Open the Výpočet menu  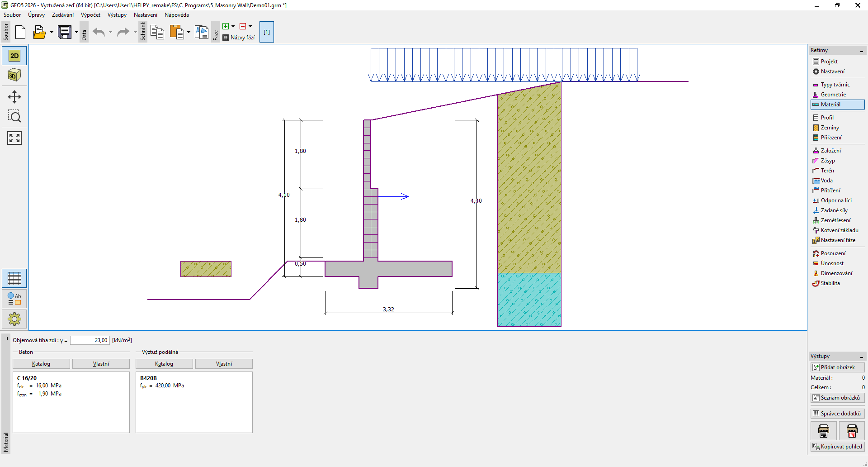(90, 15)
